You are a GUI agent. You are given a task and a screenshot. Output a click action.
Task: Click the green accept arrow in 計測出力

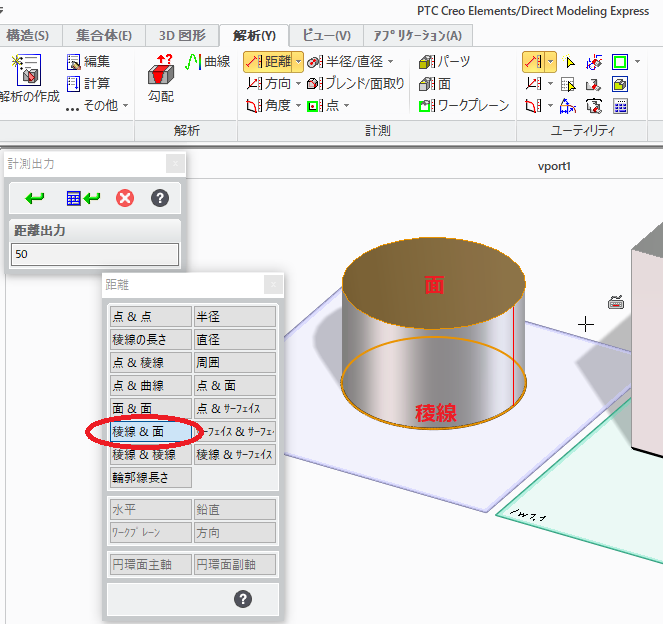point(35,198)
